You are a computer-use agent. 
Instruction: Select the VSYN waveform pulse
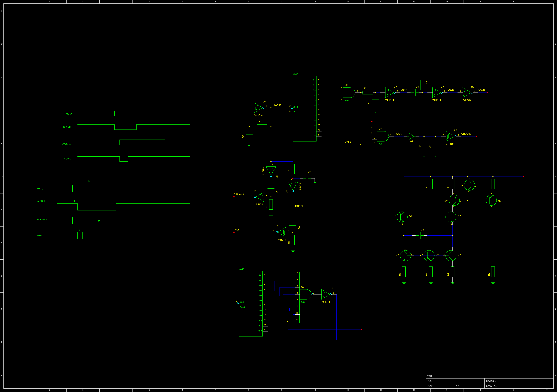(80, 235)
